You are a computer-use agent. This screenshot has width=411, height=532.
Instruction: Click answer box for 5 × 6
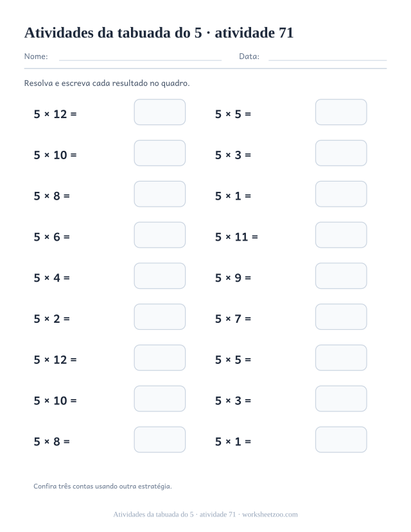160,235
